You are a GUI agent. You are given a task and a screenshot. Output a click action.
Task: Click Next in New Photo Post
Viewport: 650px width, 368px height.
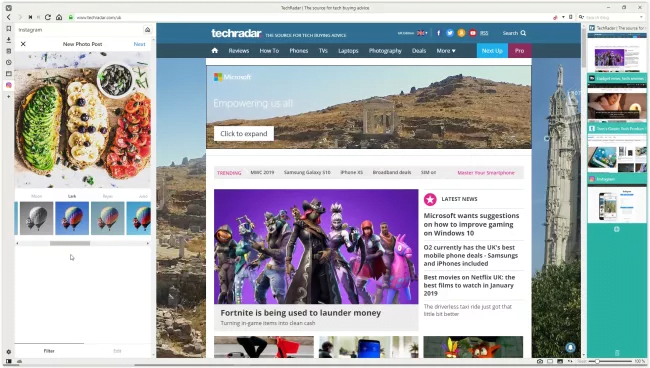click(139, 44)
